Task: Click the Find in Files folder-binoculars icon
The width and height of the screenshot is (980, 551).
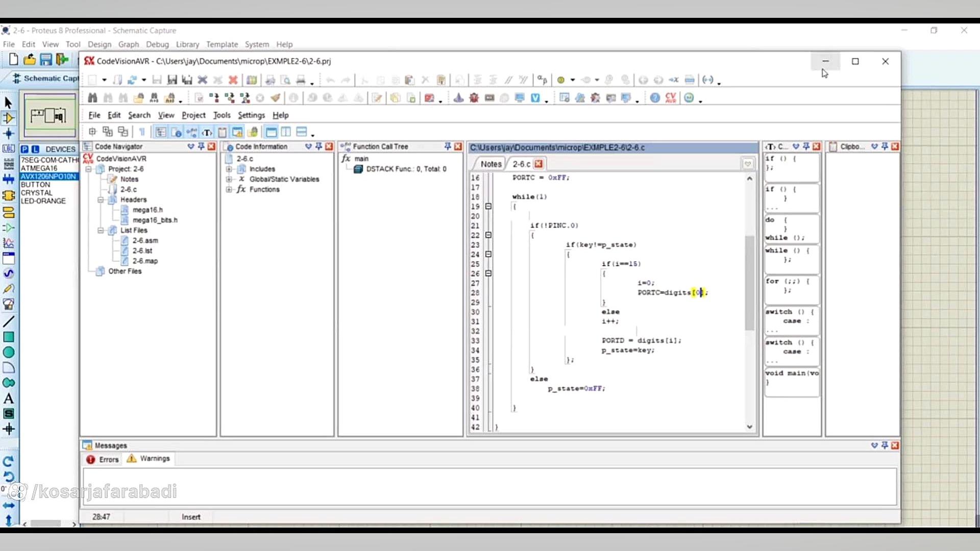Action: [138, 98]
